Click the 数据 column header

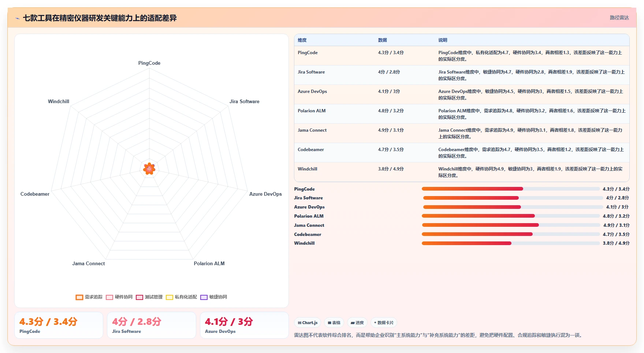click(x=383, y=40)
